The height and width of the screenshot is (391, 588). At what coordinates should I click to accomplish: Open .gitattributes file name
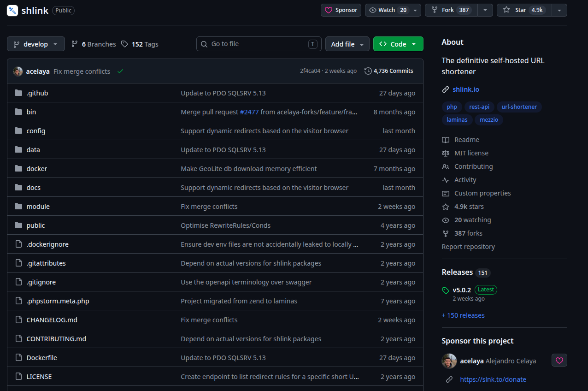pos(46,263)
